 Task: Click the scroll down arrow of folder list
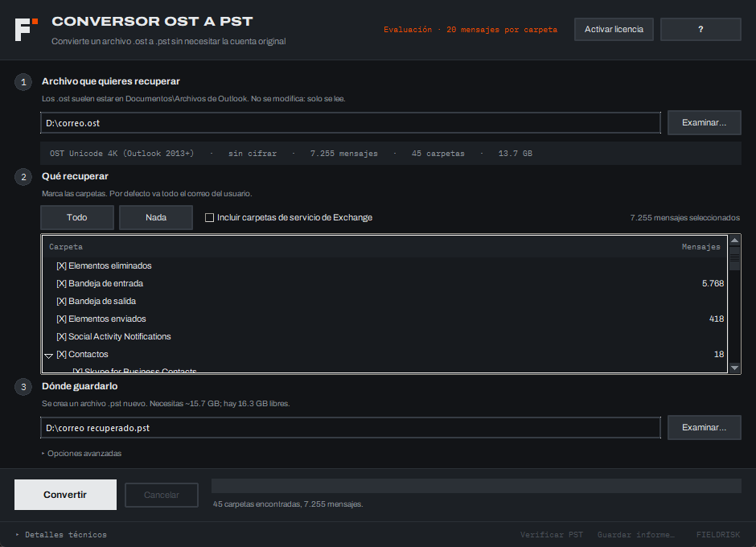tap(734, 368)
